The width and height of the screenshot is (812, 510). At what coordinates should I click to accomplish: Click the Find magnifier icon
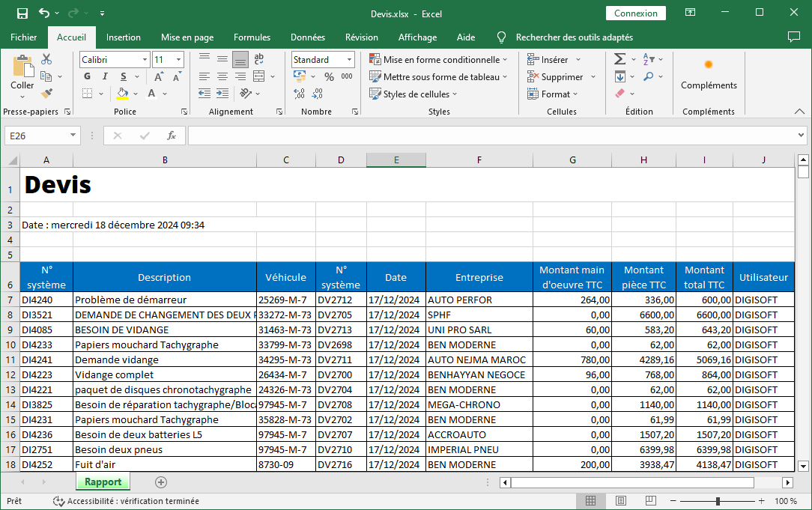point(649,76)
